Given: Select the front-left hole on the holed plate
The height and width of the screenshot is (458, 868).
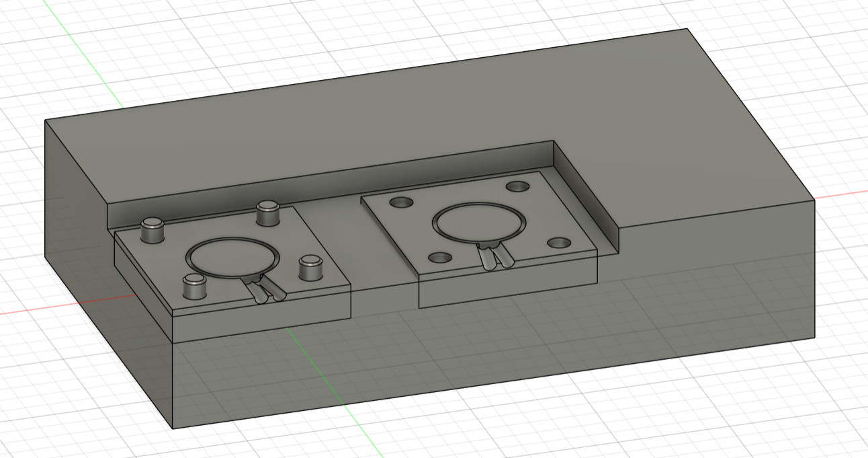Looking at the screenshot, I should (439, 257).
